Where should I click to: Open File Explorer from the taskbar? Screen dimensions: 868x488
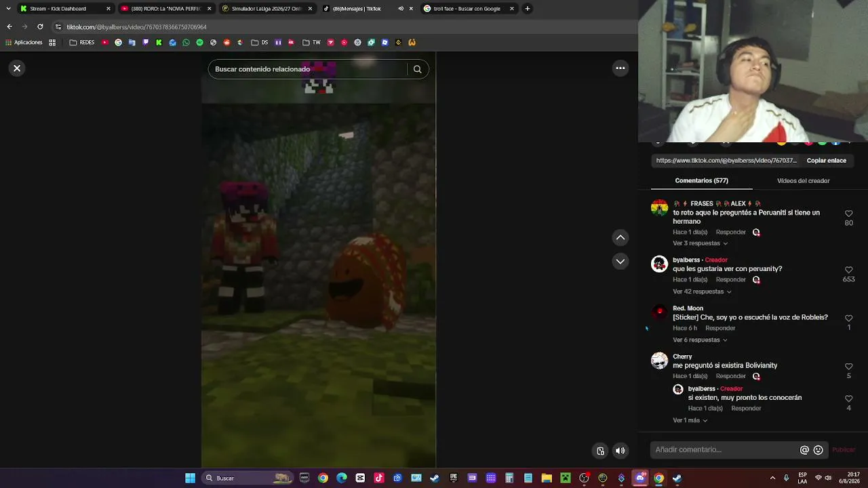point(547,479)
